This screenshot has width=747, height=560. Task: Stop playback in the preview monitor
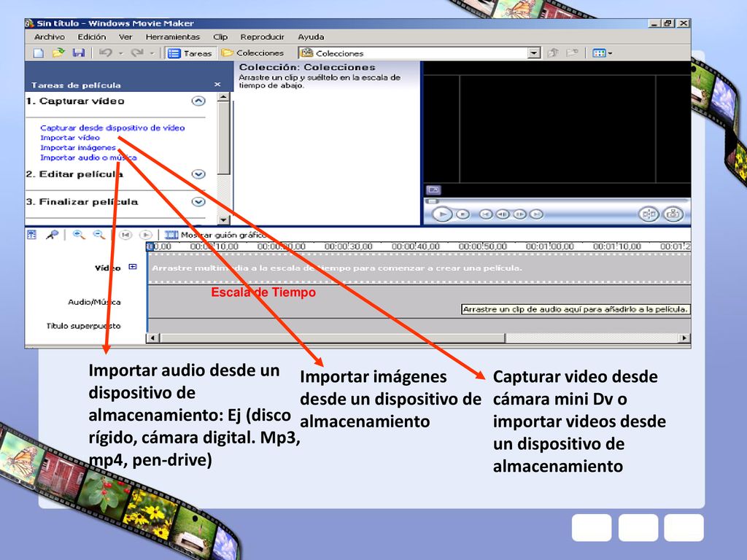click(x=462, y=214)
